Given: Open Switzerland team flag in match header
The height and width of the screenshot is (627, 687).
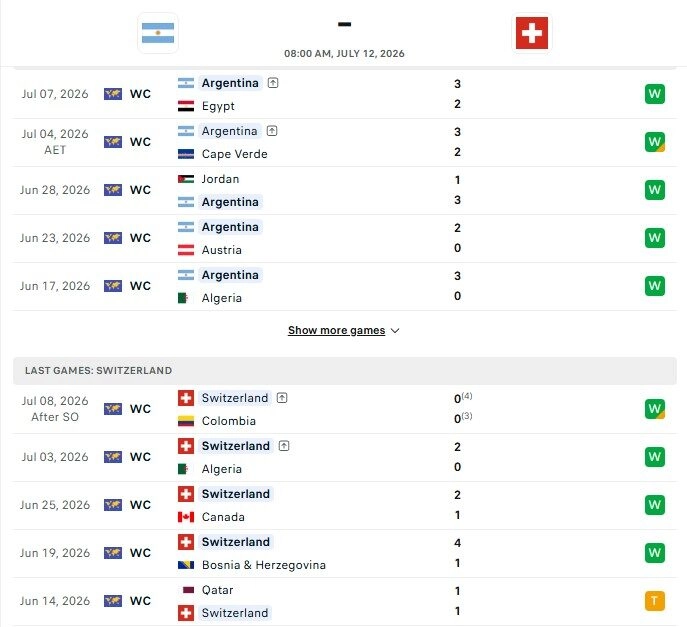Looking at the screenshot, I should [531, 33].
